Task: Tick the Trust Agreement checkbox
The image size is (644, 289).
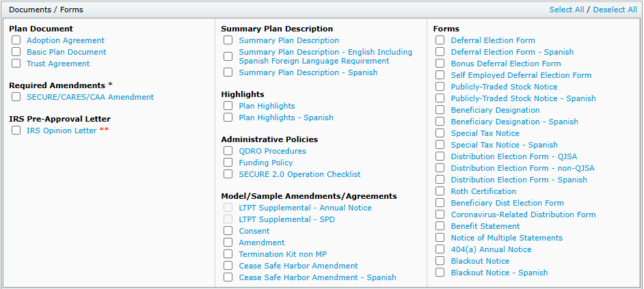Action: pyautogui.click(x=16, y=64)
